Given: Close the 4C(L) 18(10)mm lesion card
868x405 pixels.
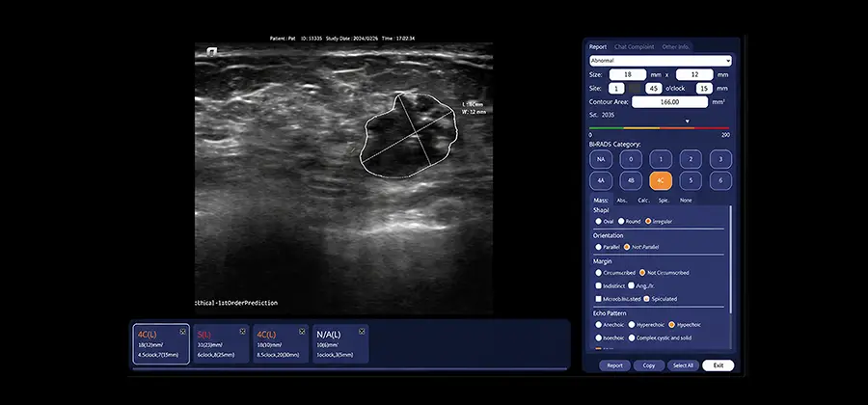Looking at the screenshot, I should [302, 332].
